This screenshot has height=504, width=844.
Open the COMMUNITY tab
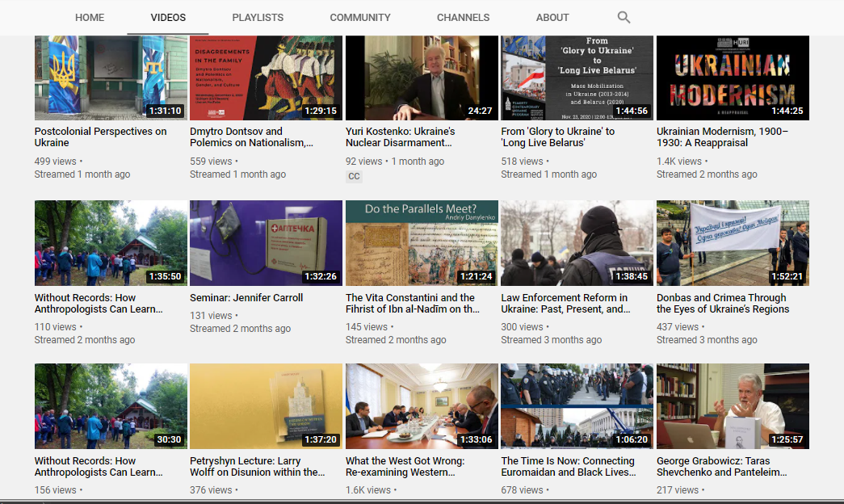coord(360,17)
